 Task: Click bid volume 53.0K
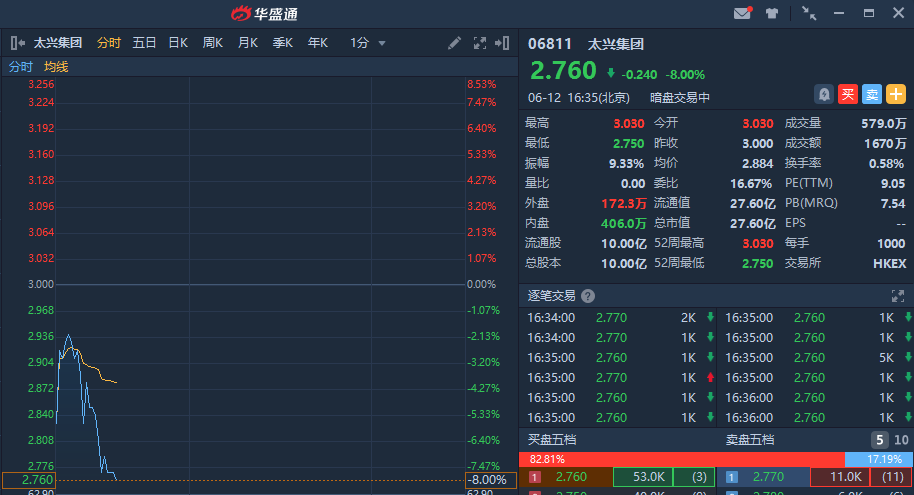click(643, 476)
